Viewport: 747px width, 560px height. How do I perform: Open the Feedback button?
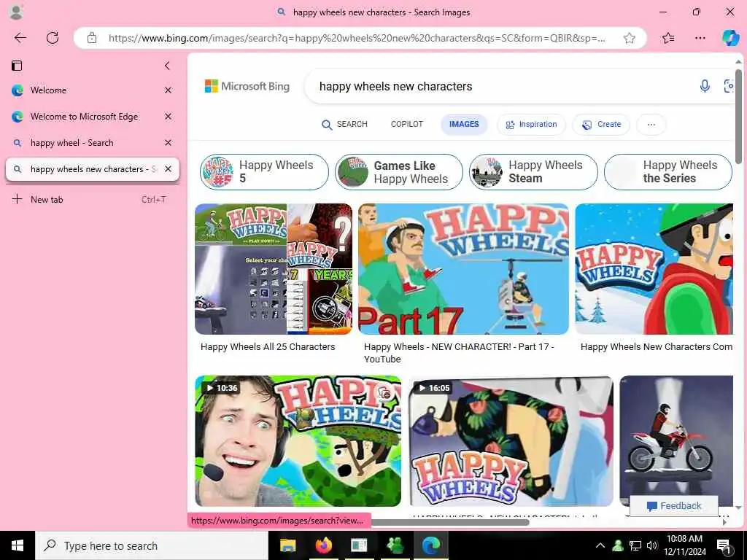674,506
